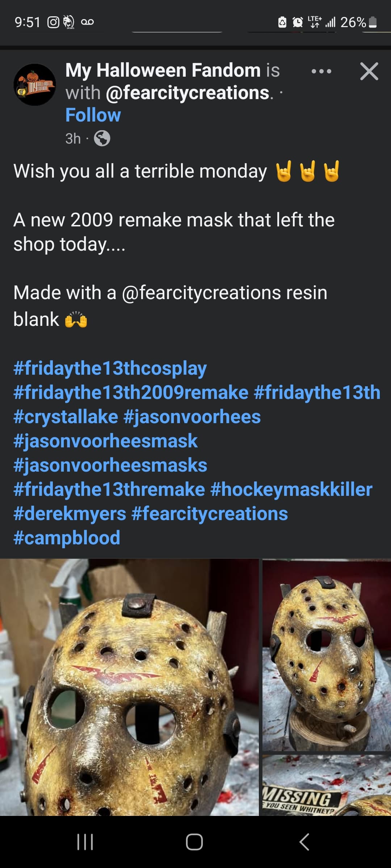Open the three-dot post options menu
This screenshot has width=391, height=868.
click(x=321, y=71)
